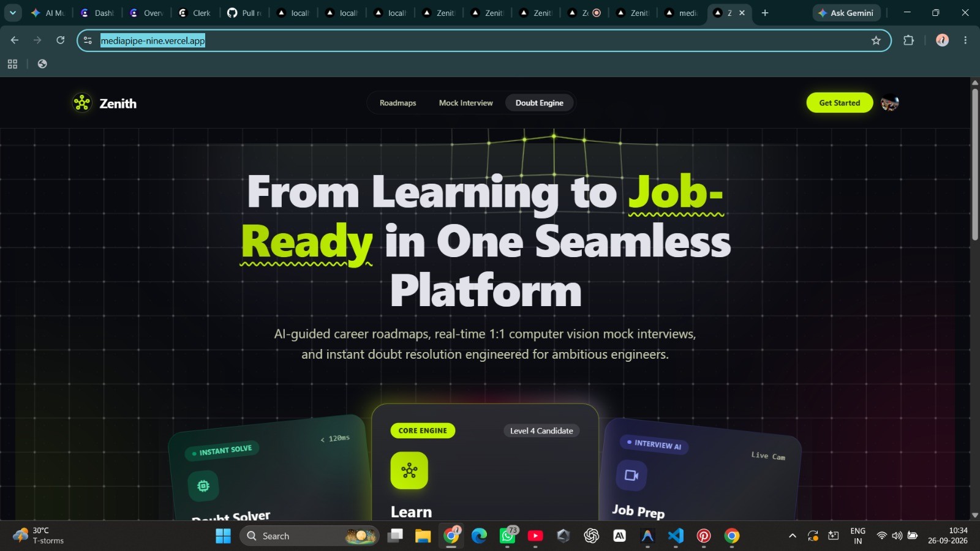Open WhatsApp from the taskbar
The image size is (980, 551).
pyautogui.click(x=507, y=536)
